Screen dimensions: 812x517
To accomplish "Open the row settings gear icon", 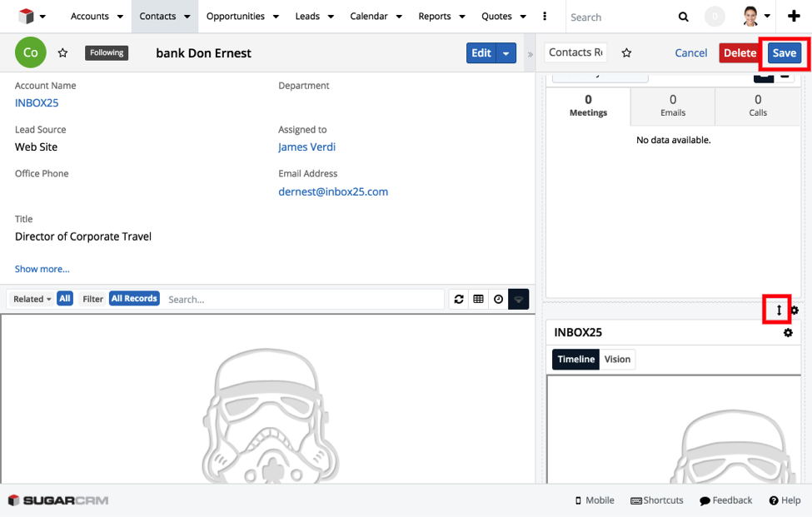I will pos(795,311).
